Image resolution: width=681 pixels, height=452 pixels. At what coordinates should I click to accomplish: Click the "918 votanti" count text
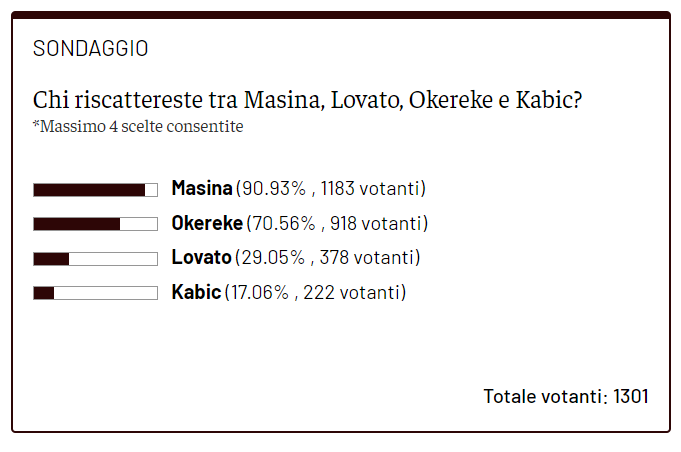pos(376,223)
